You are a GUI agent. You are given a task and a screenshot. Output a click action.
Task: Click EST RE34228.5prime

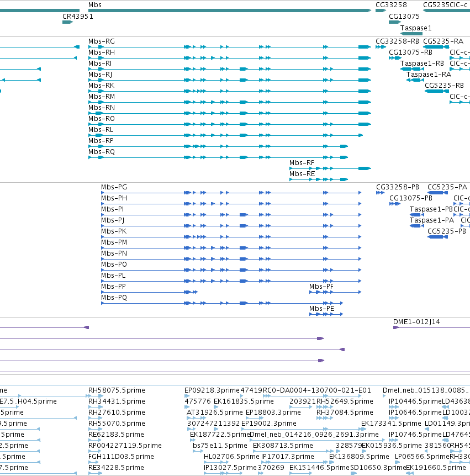point(116,468)
